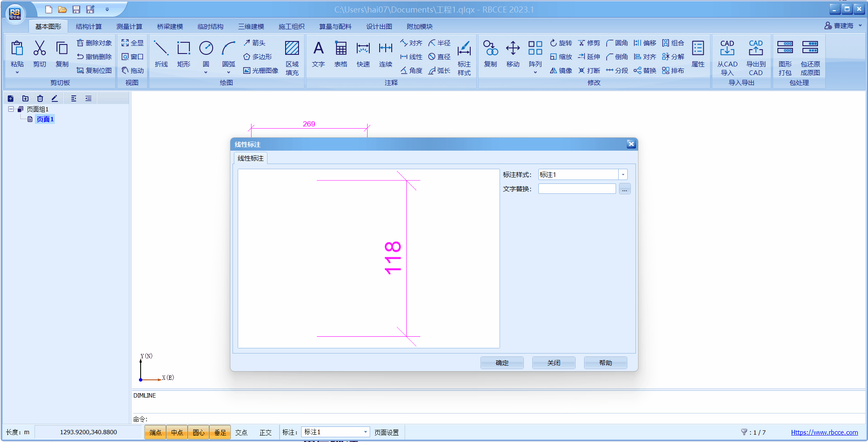The width and height of the screenshot is (868, 442).
Task: Collapse the 页面组1 tree node
Action: click(11, 109)
